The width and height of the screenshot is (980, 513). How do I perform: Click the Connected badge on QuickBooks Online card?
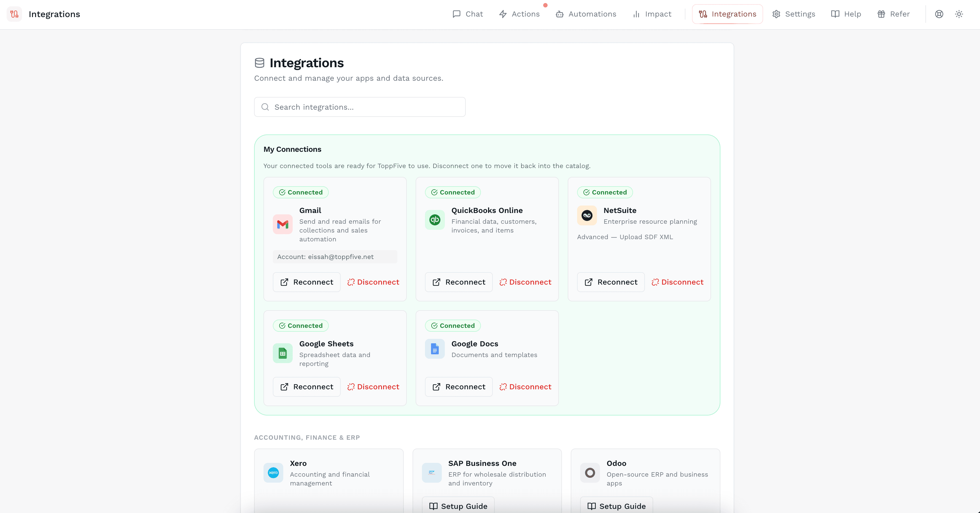click(453, 192)
